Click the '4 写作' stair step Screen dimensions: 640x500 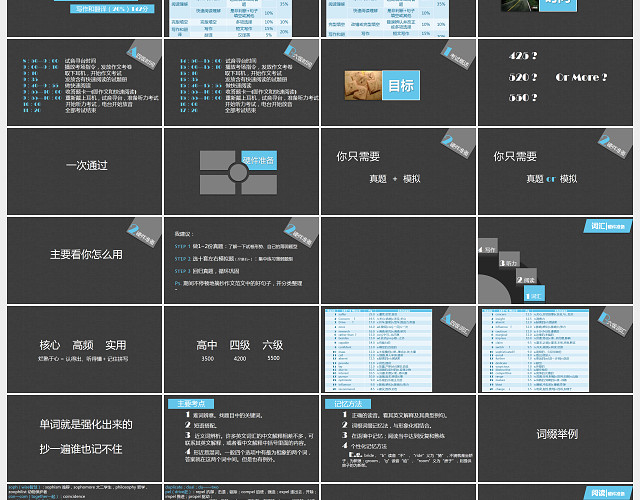tap(488, 246)
